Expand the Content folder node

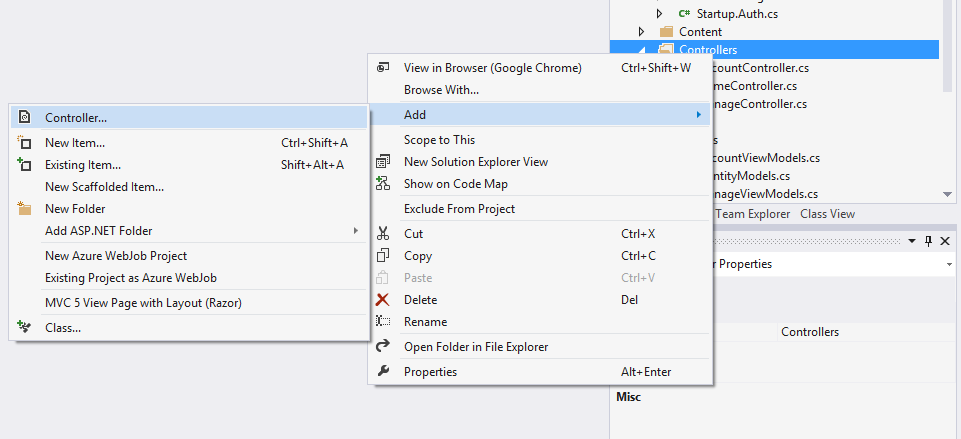[x=642, y=32]
